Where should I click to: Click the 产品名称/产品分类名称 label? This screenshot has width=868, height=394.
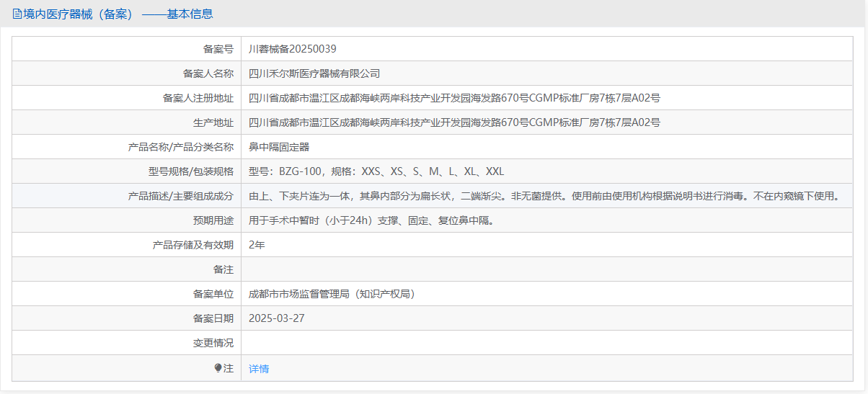181,147
